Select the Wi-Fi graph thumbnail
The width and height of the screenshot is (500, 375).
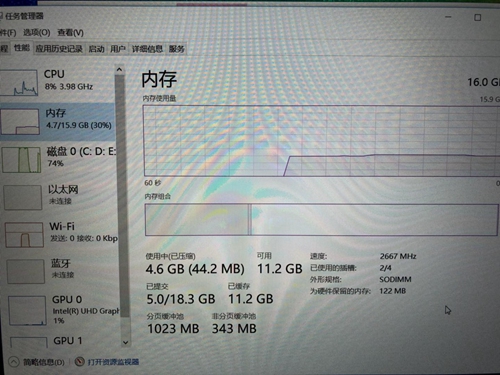click(x=24, y=235)
